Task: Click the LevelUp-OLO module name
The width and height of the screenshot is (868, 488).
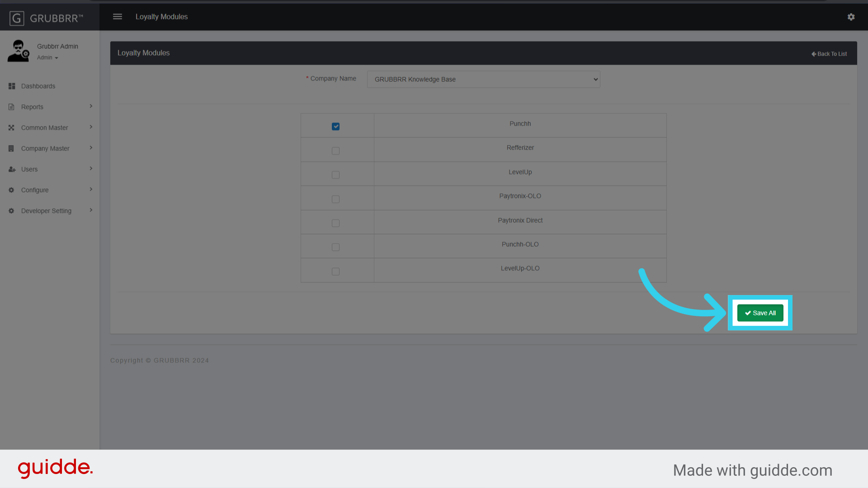Action: coord(520,268)
